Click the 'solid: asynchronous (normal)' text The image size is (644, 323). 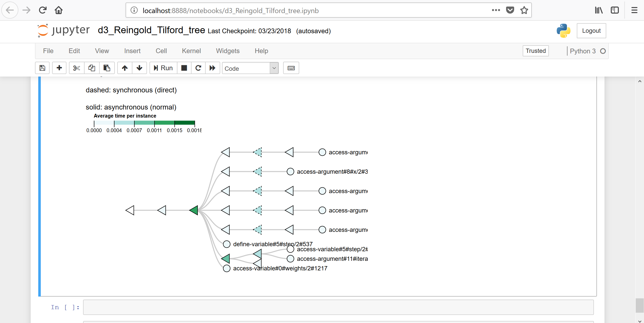[x=131, y=107]
